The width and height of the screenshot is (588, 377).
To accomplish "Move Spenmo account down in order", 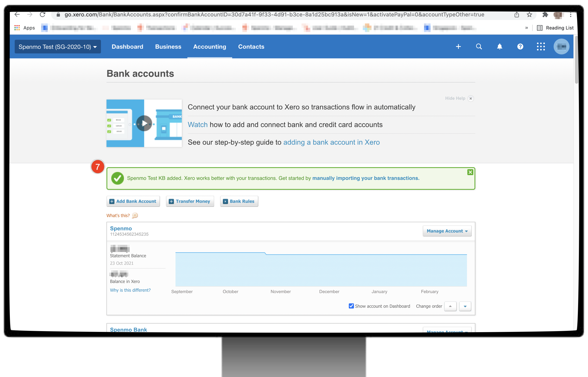I will (465, 306).
